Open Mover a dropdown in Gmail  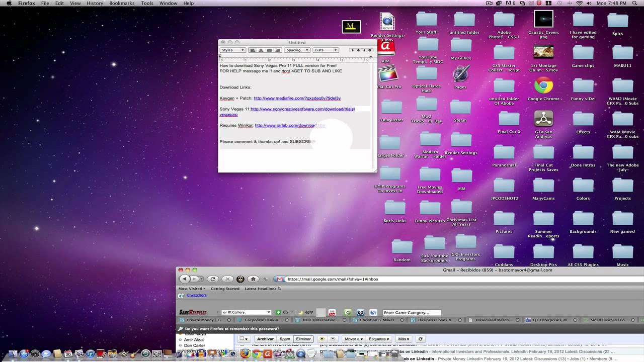click(x=354, y=339)
